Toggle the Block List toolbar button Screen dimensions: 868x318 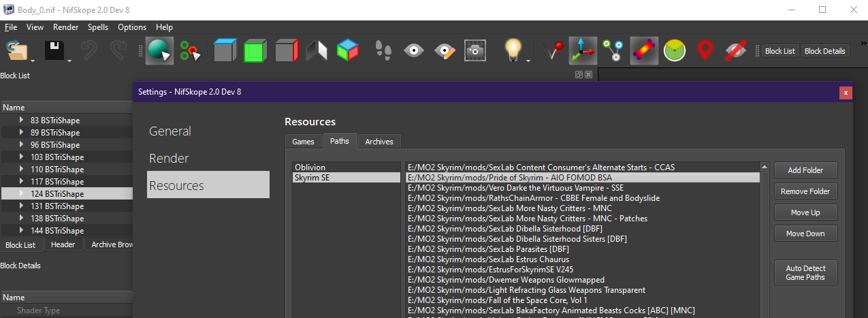(x=779, y=51)
